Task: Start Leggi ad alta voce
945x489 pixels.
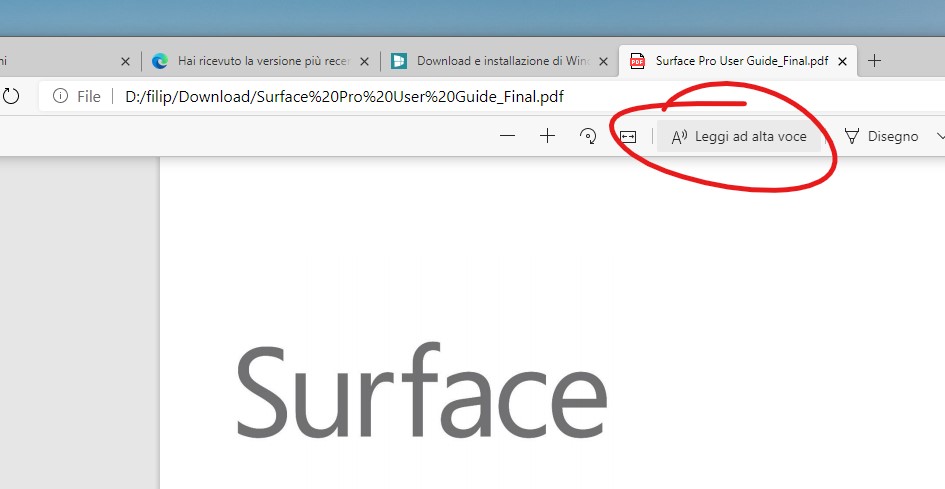Action: coord(739,137)
